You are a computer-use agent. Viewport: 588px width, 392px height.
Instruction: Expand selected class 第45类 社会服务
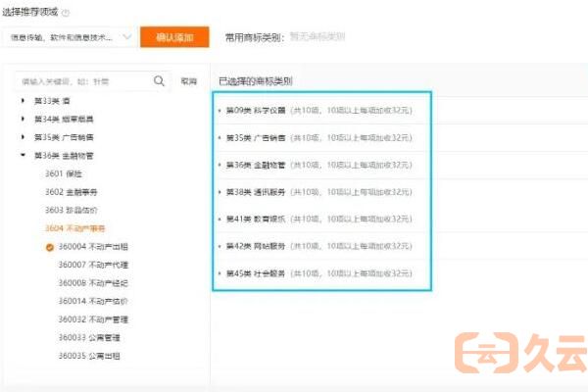coord(220,274)
